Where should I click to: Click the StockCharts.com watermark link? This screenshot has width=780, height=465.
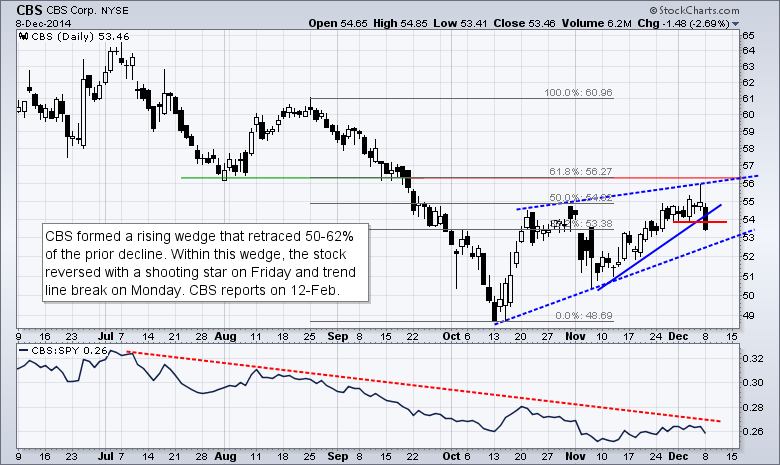694,10
